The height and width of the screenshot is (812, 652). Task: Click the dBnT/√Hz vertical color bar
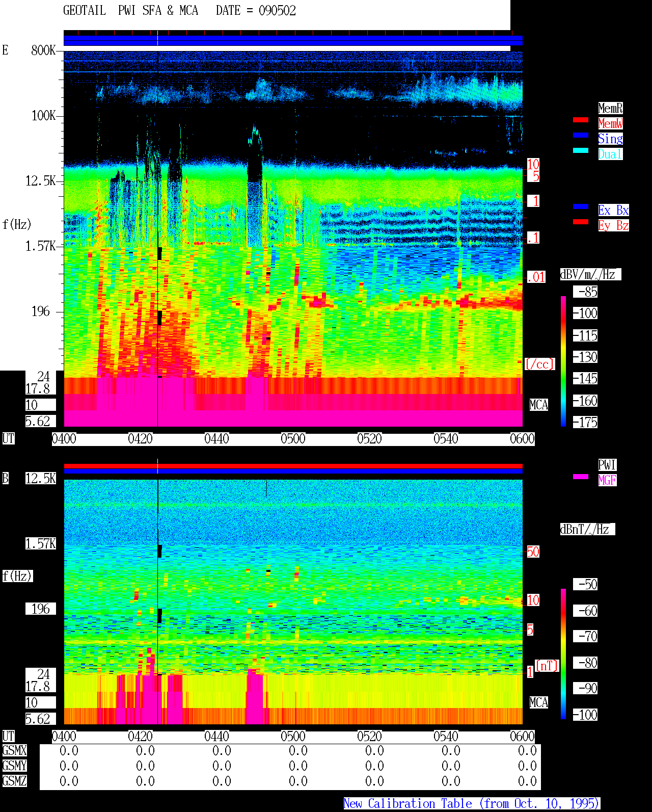(563, 654)
